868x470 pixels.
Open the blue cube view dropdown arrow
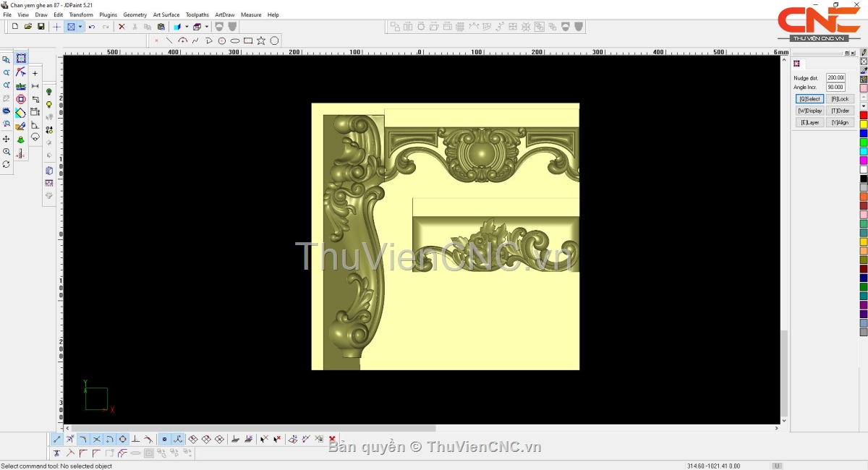coord(186,27)
